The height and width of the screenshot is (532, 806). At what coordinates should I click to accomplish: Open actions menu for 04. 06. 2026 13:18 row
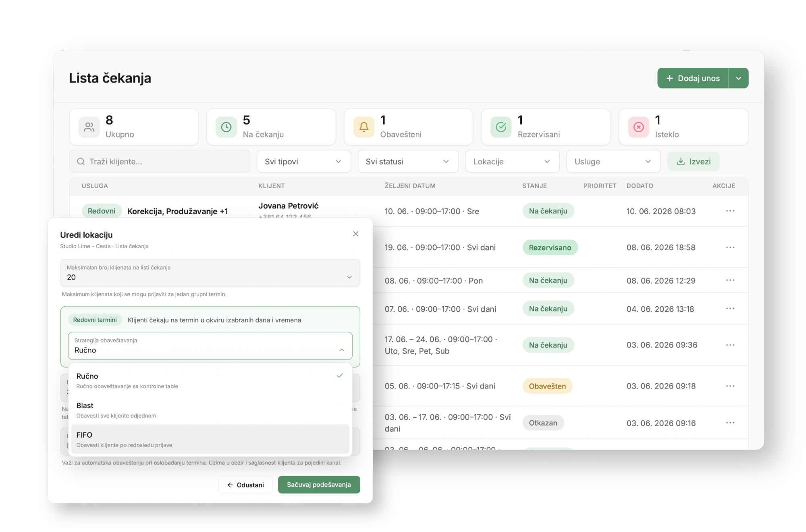[730, 308]
